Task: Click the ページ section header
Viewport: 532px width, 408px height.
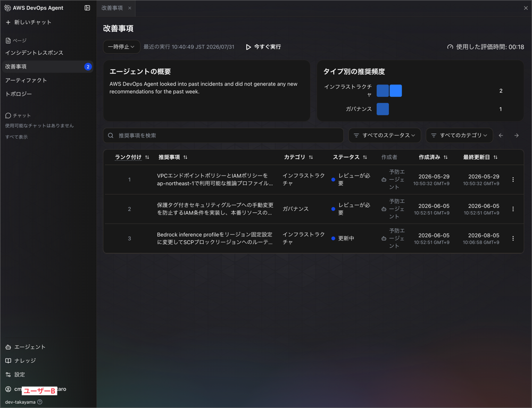Action: pos(16,40)
